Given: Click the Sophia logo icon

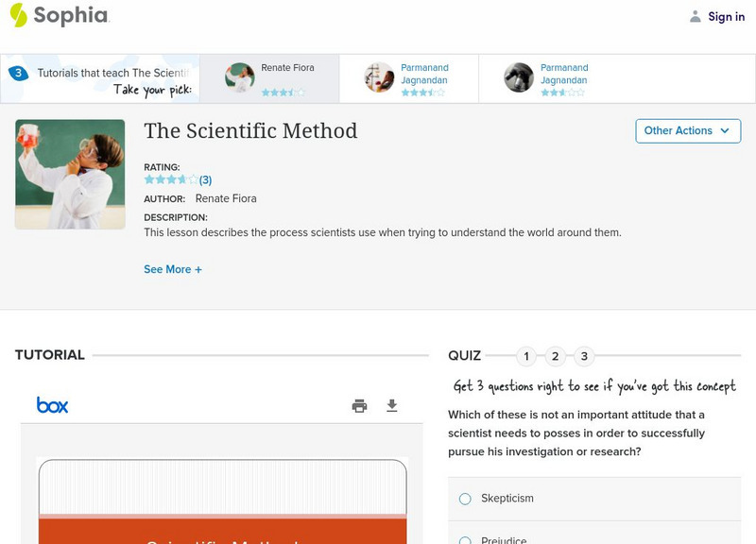Looking at the screenshot, I should (x=19, y=15).
